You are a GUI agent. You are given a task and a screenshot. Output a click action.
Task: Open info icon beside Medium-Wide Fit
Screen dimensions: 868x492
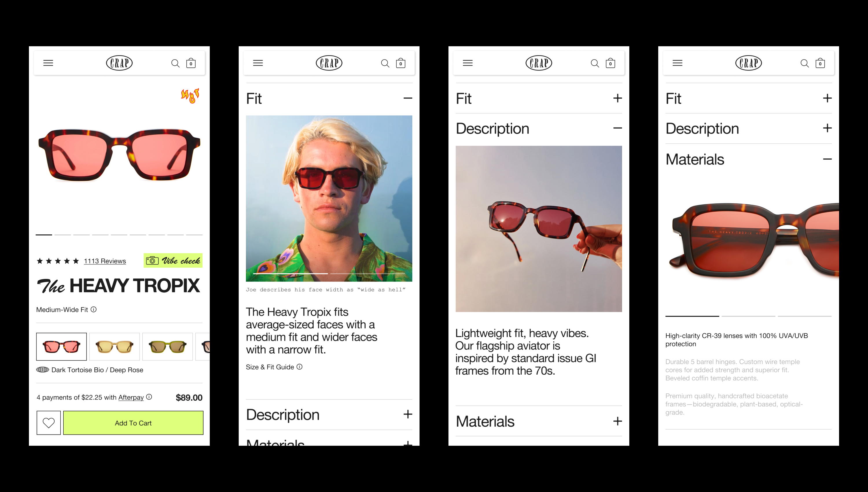94,309
